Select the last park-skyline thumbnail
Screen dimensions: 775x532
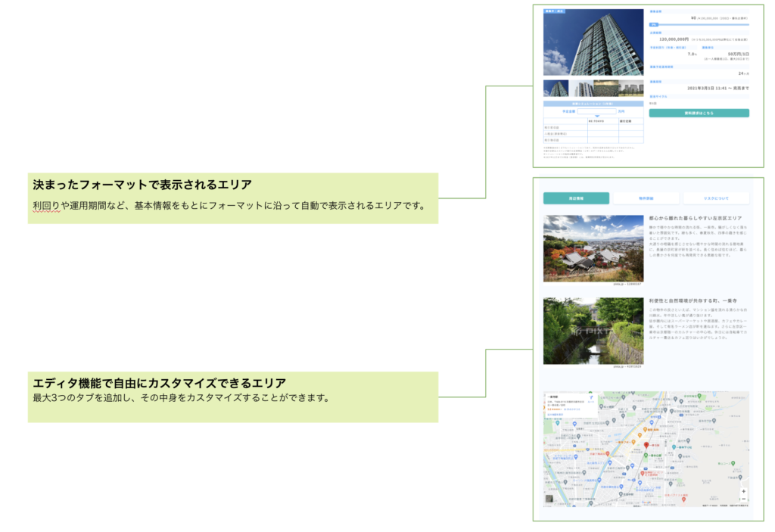pos(631,89)
